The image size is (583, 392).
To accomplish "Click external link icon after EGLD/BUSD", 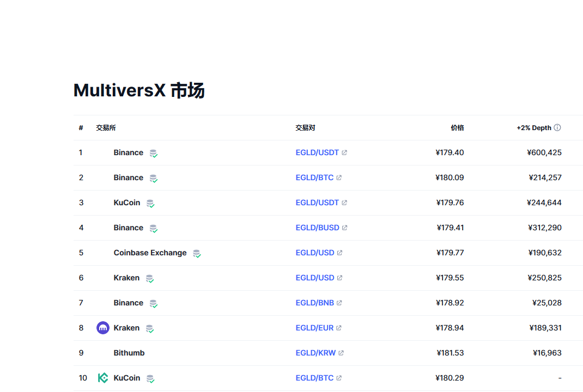I will pyautogui.click(x=345, y=228).
